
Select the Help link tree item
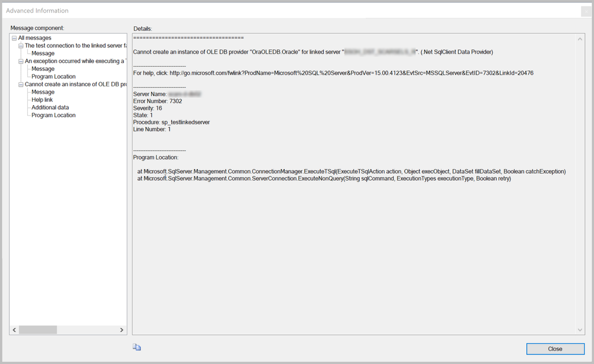pyautogui.click(x=42, y=99)
